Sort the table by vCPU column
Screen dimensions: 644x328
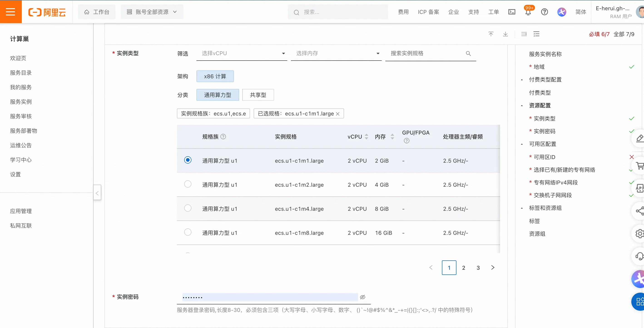tap(366, 137)
